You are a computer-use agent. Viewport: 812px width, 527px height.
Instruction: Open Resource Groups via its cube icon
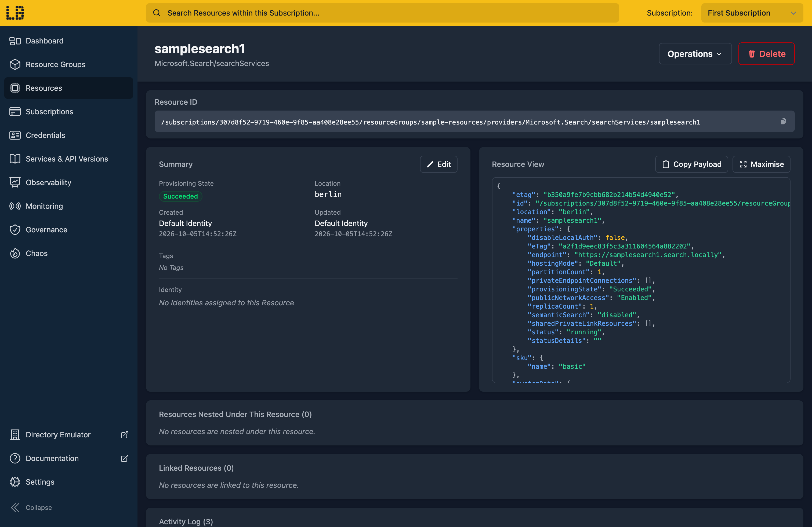tap(15, 64)
